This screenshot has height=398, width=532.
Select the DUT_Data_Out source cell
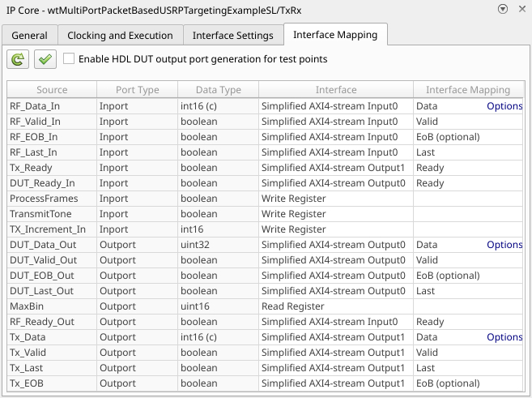[52, 245]
